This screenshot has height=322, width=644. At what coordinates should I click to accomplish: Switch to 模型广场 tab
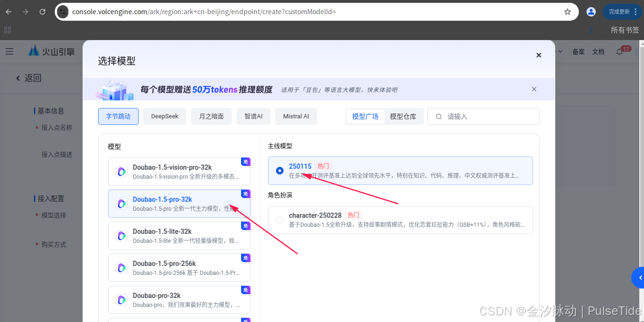point(366,116)
